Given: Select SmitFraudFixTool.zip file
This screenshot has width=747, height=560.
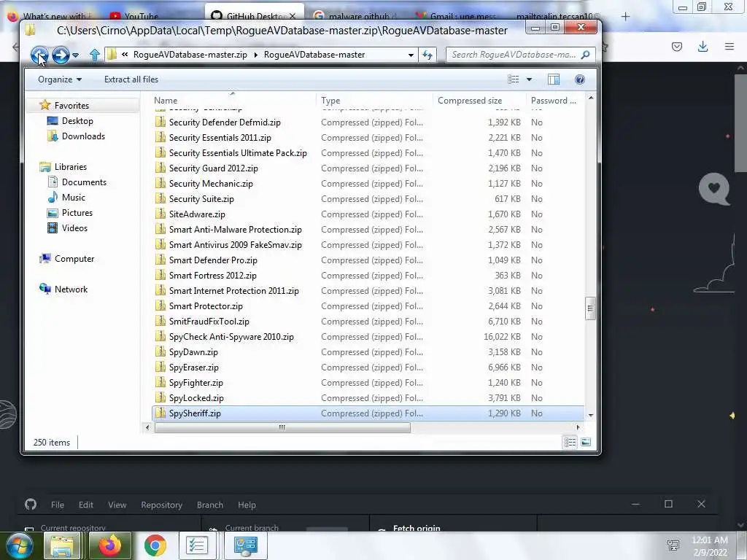Looking at the screenshot, I should click(209, 322).
